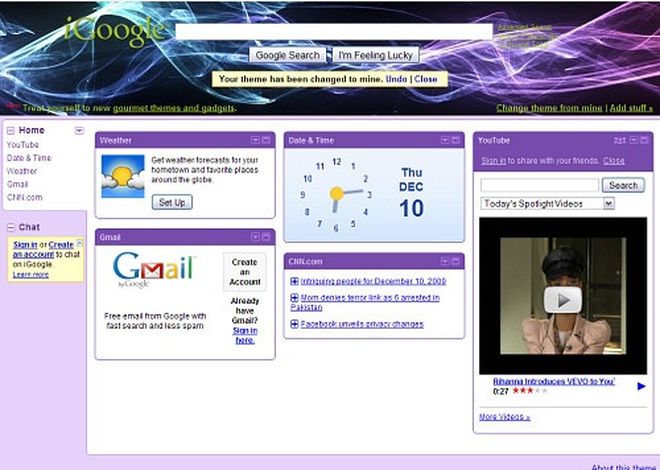Expand the 'Facebook unveils privacy changes' headline
The width and height of the screenshot is (660, 470).
(x=295, y=324)
